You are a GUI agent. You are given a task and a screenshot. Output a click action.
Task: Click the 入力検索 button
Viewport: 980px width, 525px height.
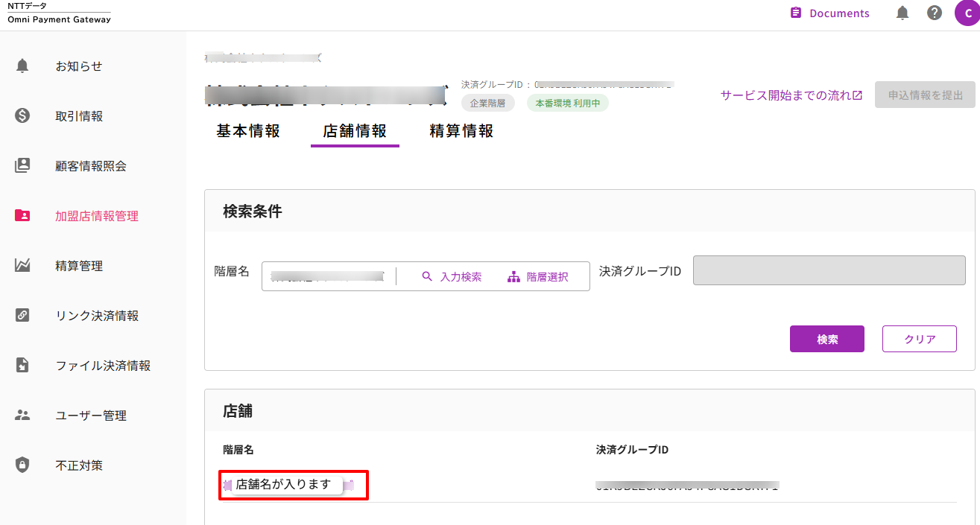452,276
